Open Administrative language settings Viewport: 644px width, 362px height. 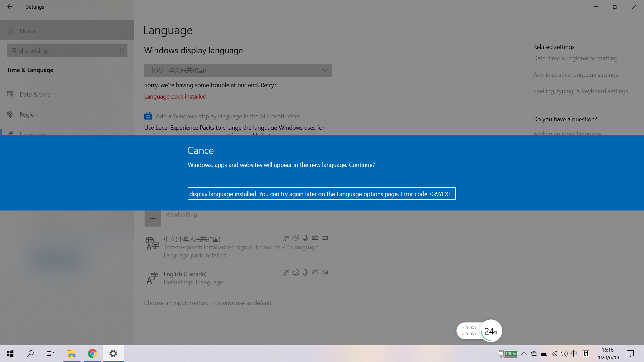[576, 74]
